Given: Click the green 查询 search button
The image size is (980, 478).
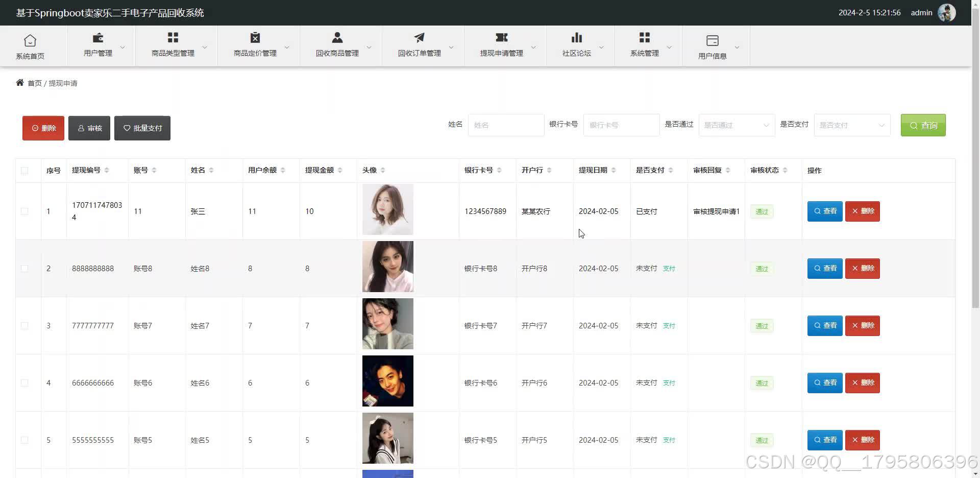Looking at the screenshot, I should coord(923,125).
